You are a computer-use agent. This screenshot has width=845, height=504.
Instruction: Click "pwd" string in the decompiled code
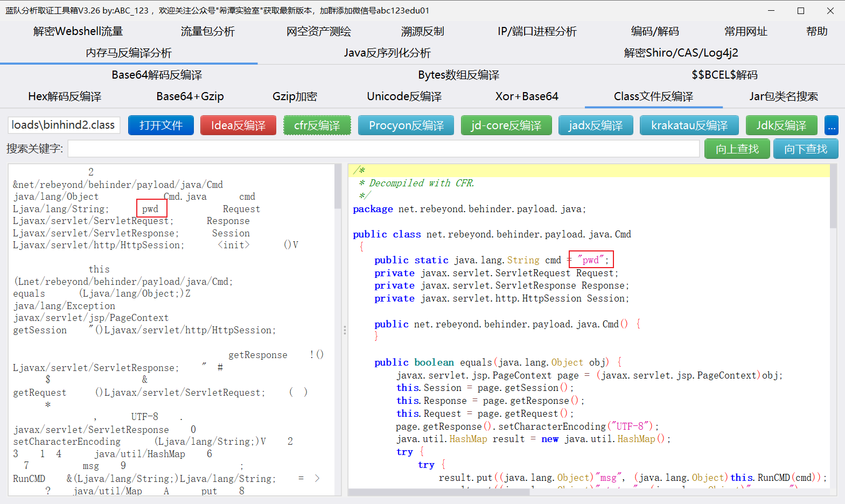[591, 260]
